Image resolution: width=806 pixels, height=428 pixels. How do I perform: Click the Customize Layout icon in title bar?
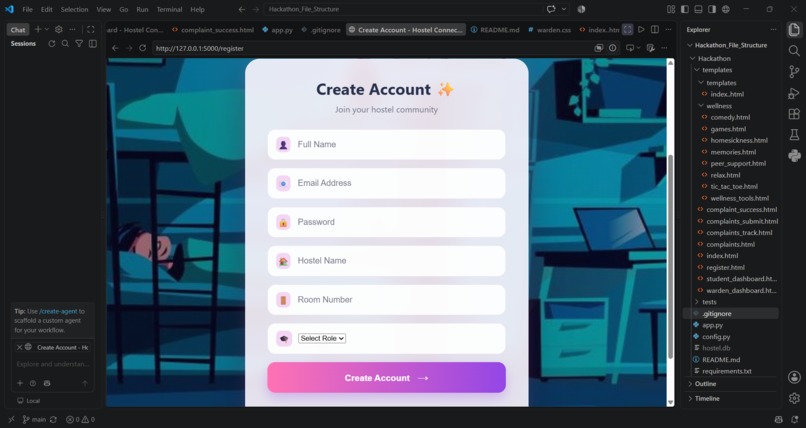click(671, 9)
